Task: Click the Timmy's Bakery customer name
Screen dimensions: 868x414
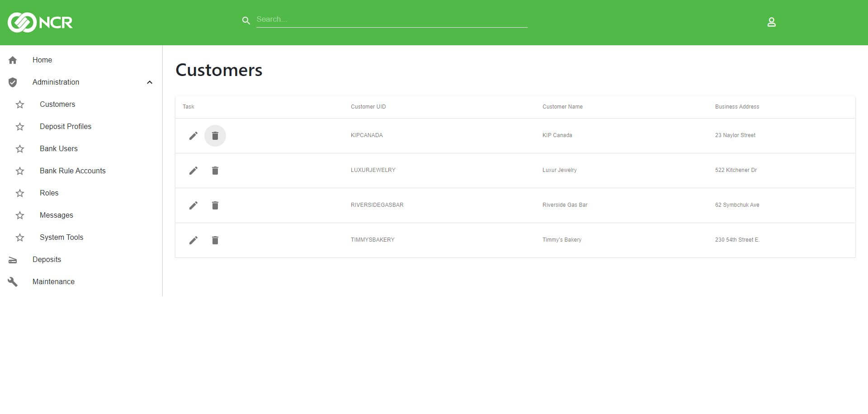Action: [x=562, y=240]
